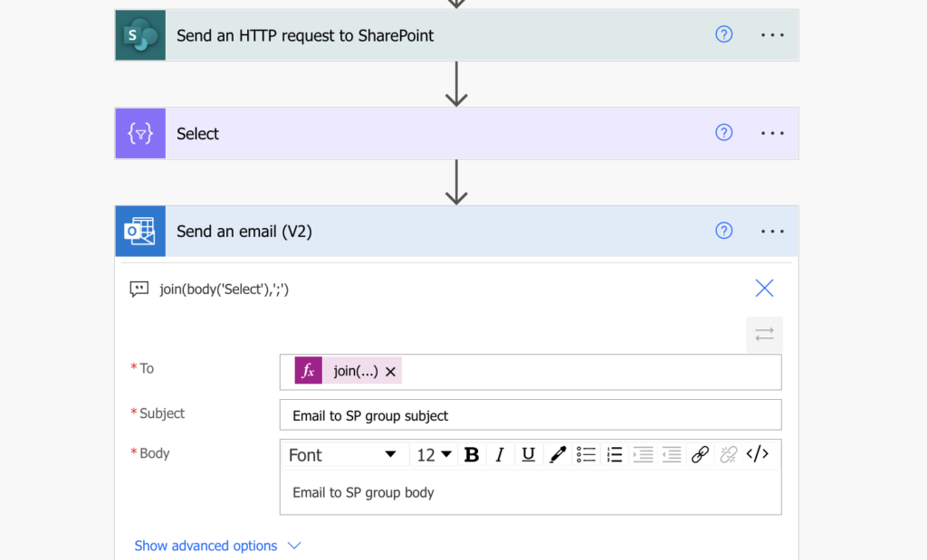Open help for Send an email (V2)
Image resolution: width=927 pixels, height=560 pixels.
[x=723, y=231]
